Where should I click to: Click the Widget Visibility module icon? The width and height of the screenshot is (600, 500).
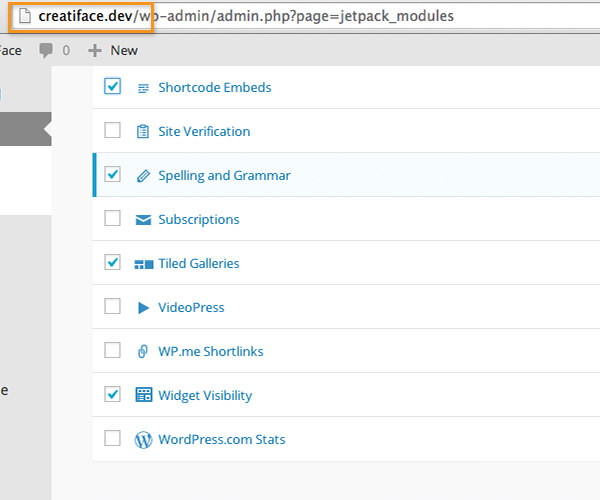pos(143,395)
